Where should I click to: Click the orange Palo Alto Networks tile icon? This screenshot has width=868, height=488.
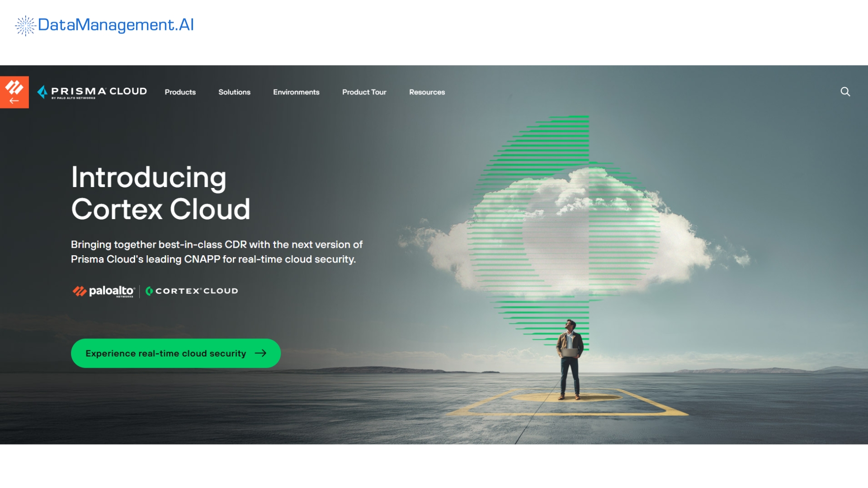pos(14,86)
